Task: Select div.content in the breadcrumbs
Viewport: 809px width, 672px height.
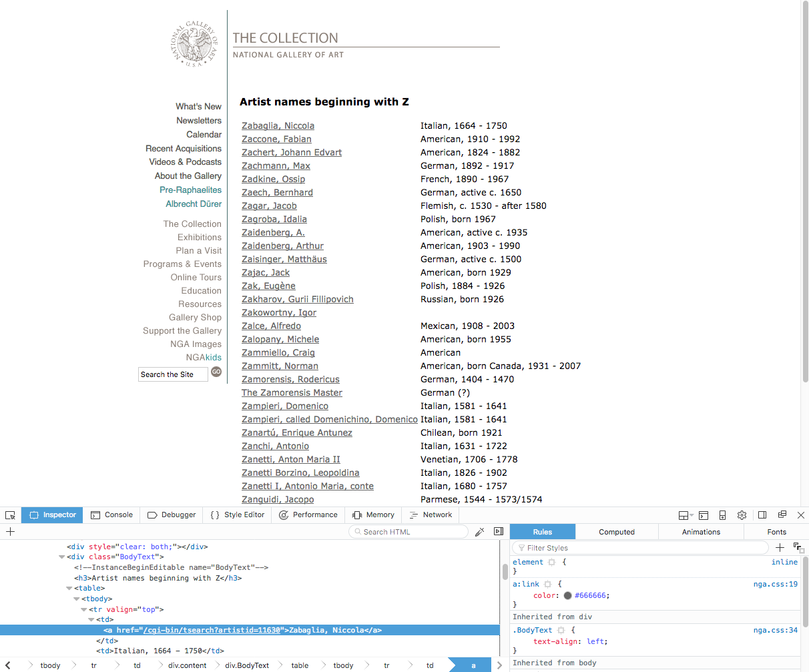Action: [x=188, y=665]
